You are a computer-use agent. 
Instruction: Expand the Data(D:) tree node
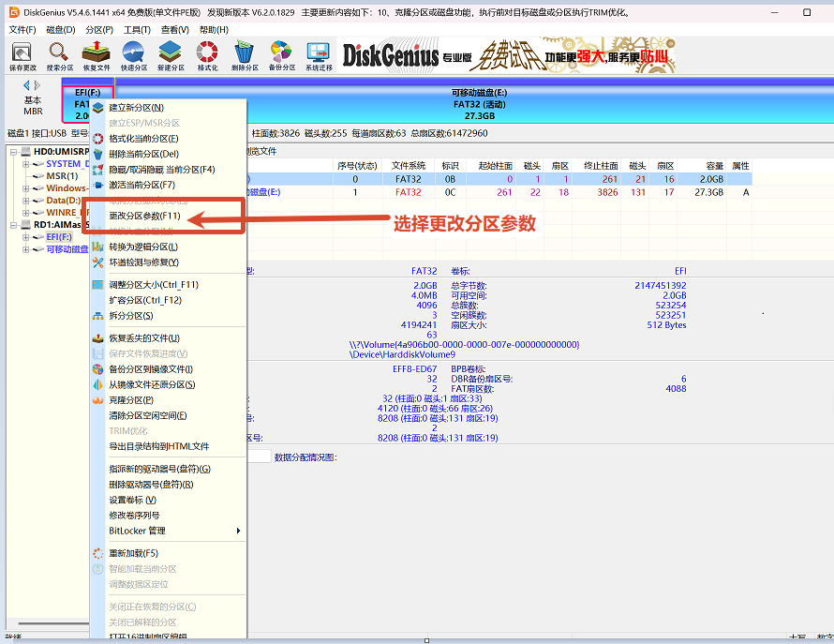pos(25,201)
